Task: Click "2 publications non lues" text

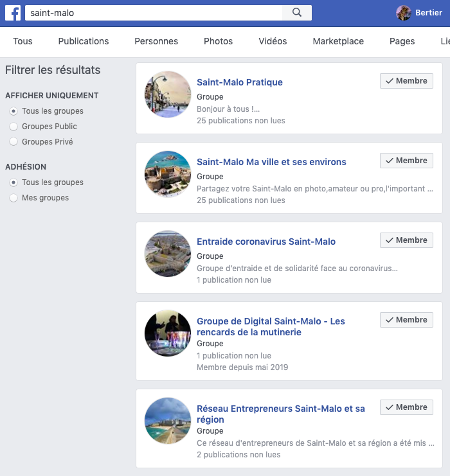Action: pyautogui.click(x=239, y=455)
